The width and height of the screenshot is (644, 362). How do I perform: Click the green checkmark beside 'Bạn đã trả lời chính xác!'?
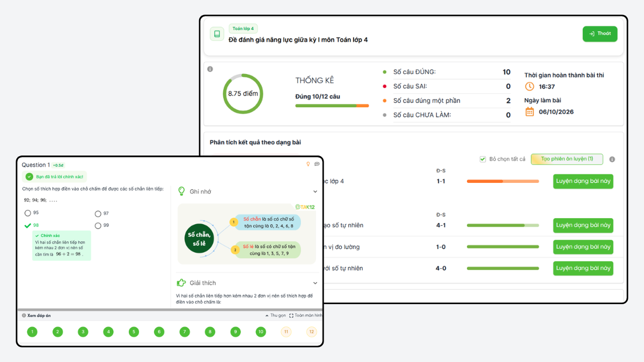pyautogui.click(x=30, y=176)
